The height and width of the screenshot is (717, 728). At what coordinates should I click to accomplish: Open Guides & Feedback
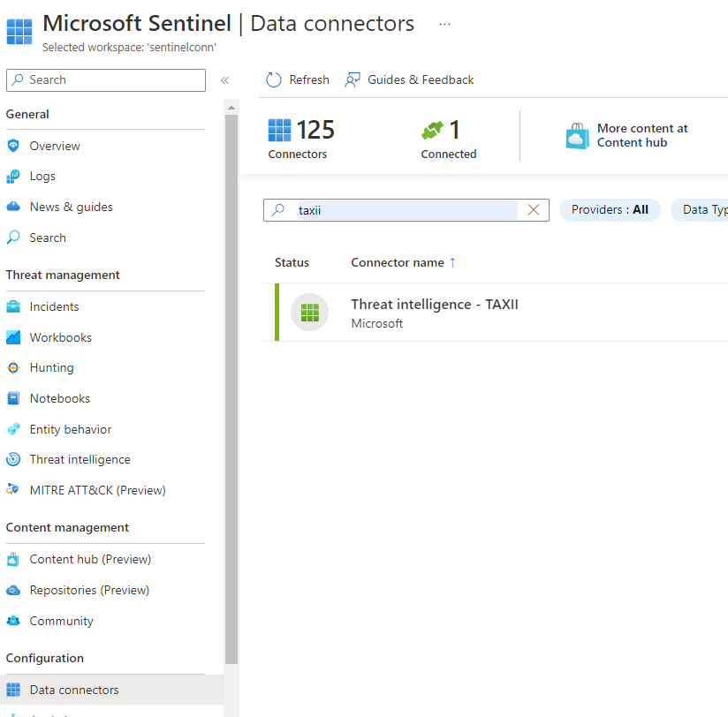tap(409, 79)
